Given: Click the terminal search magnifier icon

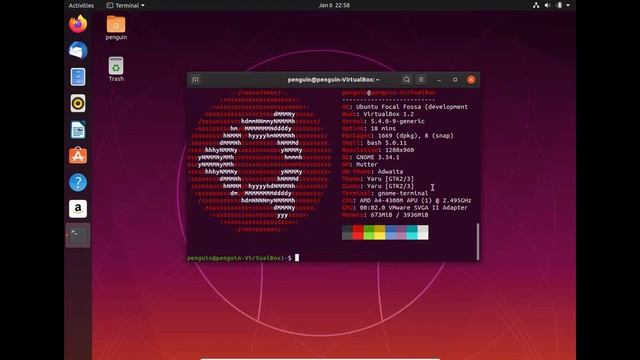Looking at the screenshot, I should click(406, 80).
